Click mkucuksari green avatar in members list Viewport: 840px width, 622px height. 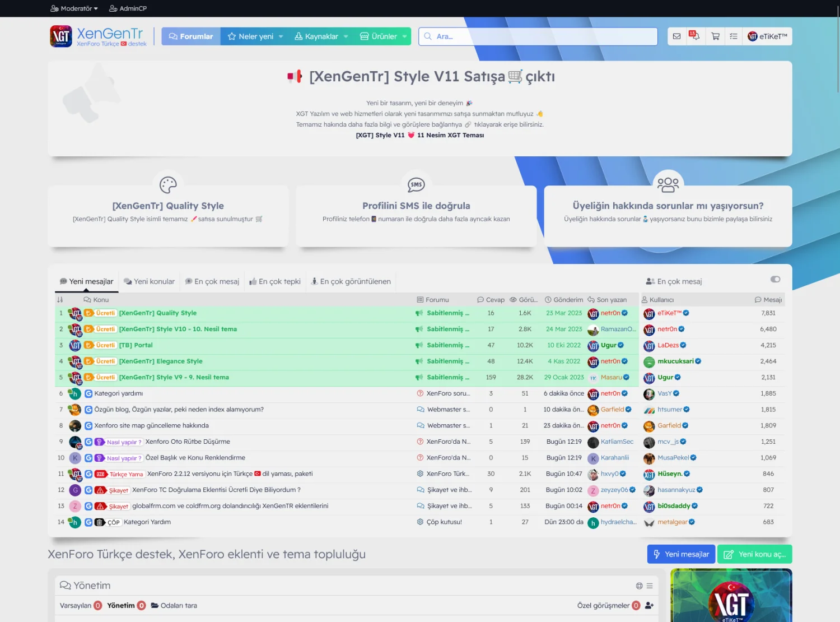click(649, 362)
